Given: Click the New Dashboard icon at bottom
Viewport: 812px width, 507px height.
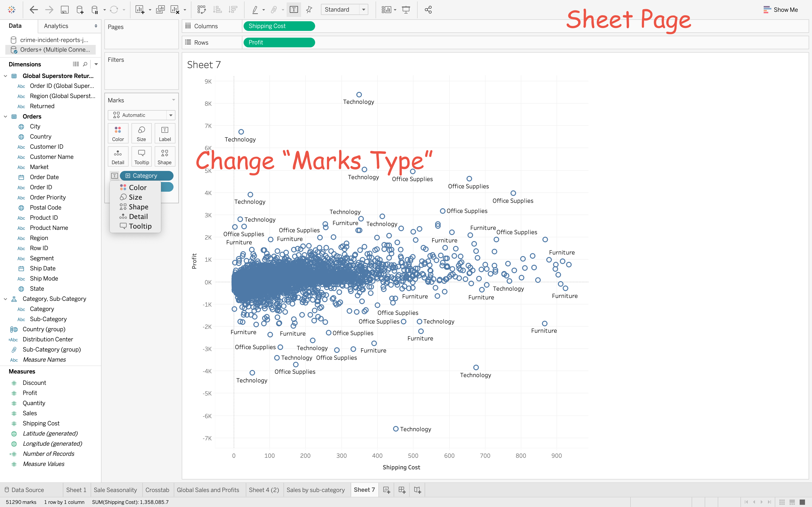Looking at the screenshot, I should (402, 490).
